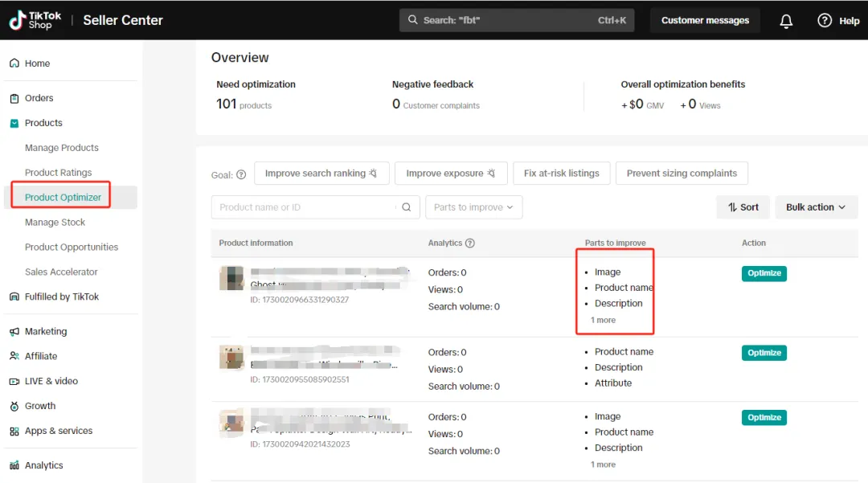Click the Help button label
The width and height of the screenshot is (868, 483).
850,21
